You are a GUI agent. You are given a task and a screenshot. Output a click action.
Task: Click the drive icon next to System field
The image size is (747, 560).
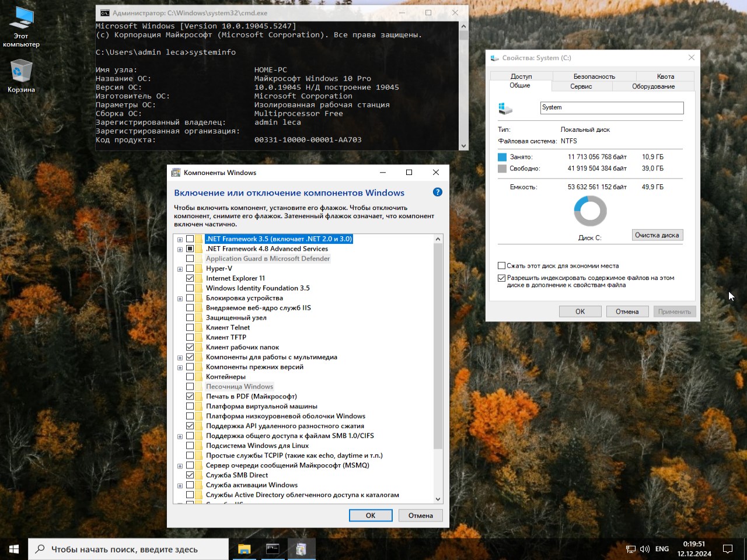pyautogui.click(x=505, y=108)
